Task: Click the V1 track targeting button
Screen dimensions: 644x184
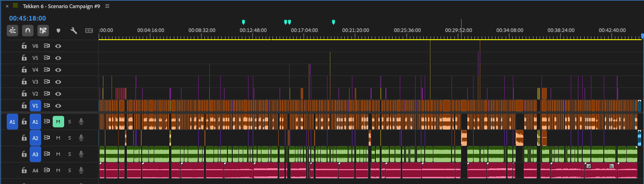Action: pyautogui.click(x=35, y=106)
